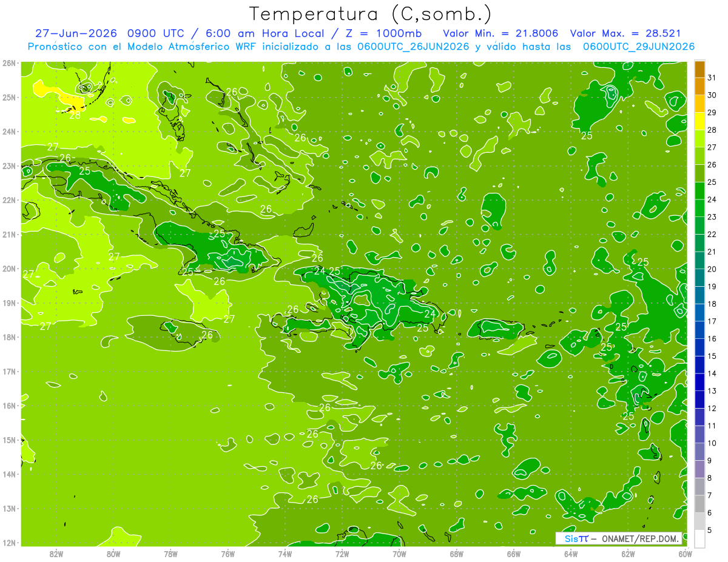The width and height of the screenshot is (728, 562).
Task: Click the color scale label 20
Action: [x=712, y=269]
